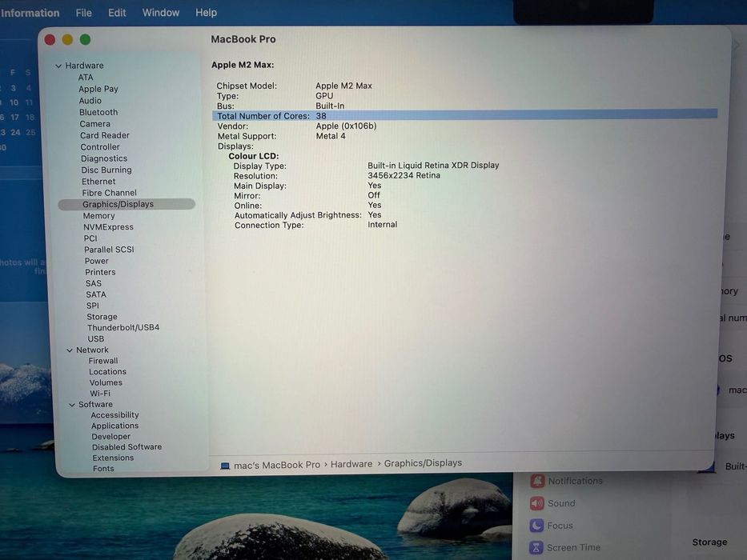Screen dimensions: 747x560
Task: Select Disc Burning in the sidebar
Action: pyautogui.click(x=106, y=170)
